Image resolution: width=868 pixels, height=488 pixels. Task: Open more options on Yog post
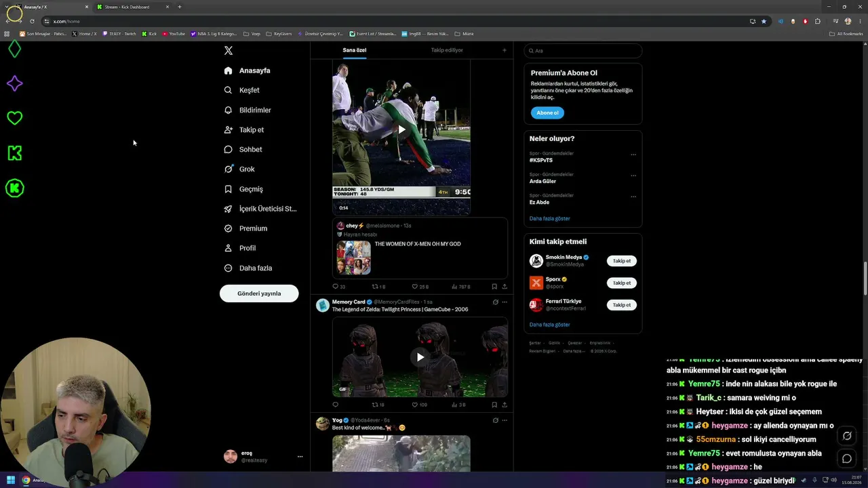[505, 420]
